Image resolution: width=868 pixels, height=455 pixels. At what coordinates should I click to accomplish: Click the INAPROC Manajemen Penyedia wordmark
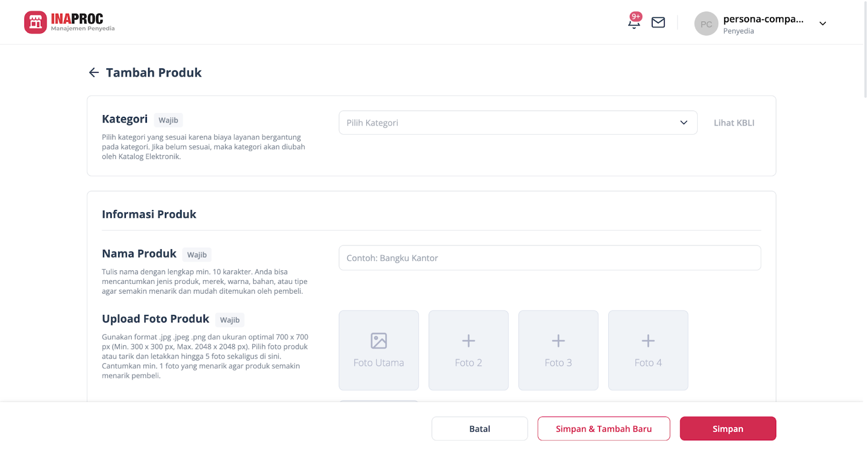82,22
